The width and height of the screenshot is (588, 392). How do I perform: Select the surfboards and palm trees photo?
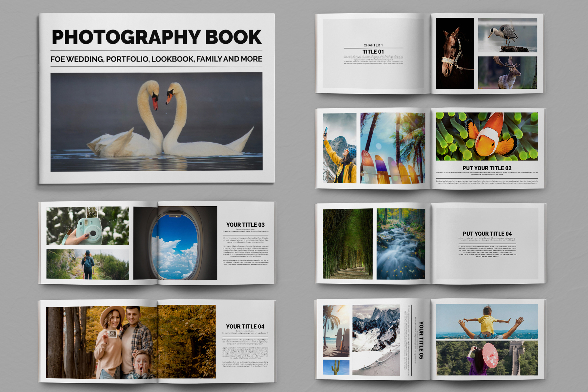(x=393, y=148)
